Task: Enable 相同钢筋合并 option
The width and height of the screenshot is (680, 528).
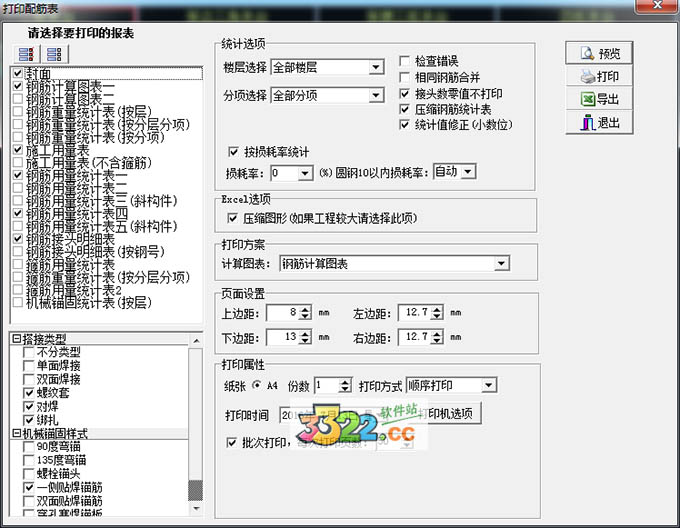Action: coord(404,77)
